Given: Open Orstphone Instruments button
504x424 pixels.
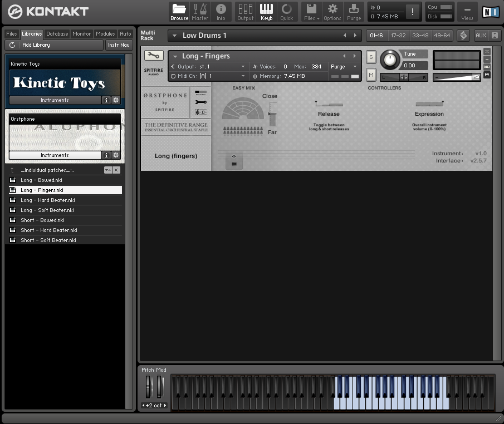Looking at the screenshot, I should 55,155.
